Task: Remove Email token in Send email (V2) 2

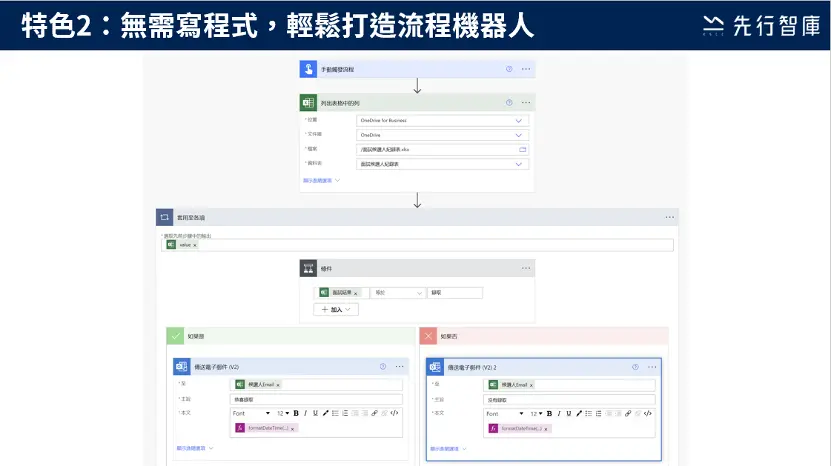Action: pyautogui.click(x=531, y=385)
